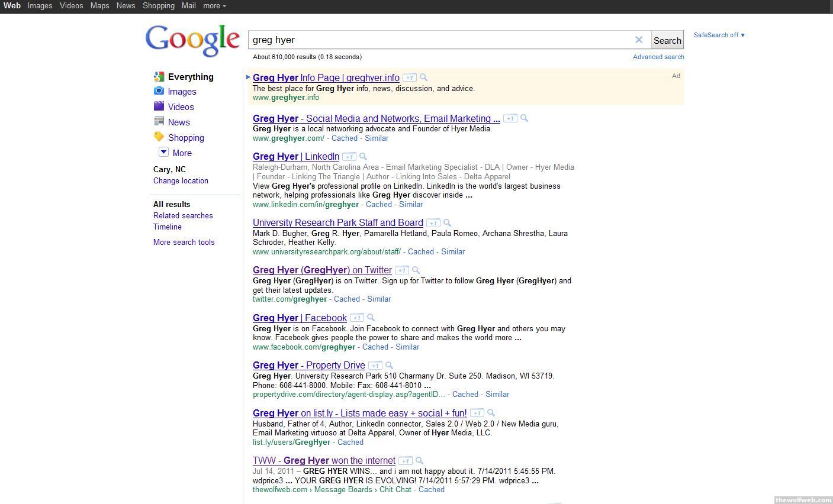
Task: Click the Shopping tag icon in sidebar
Action: [x=159, y=137]
